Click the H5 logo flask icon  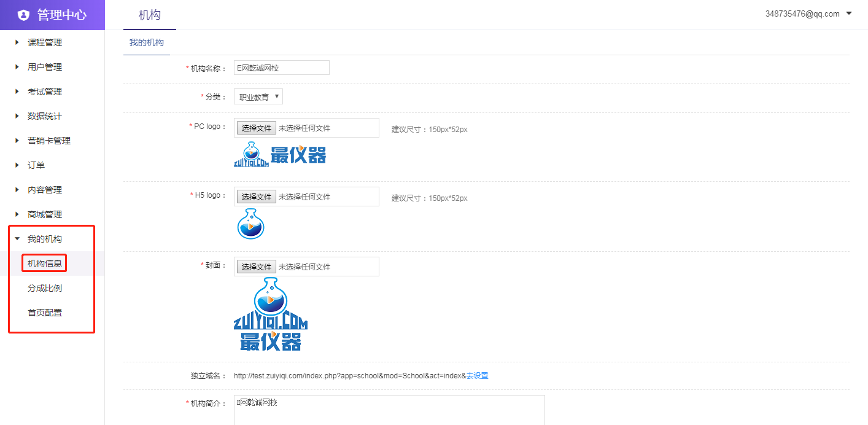click(x=250, y=224)
